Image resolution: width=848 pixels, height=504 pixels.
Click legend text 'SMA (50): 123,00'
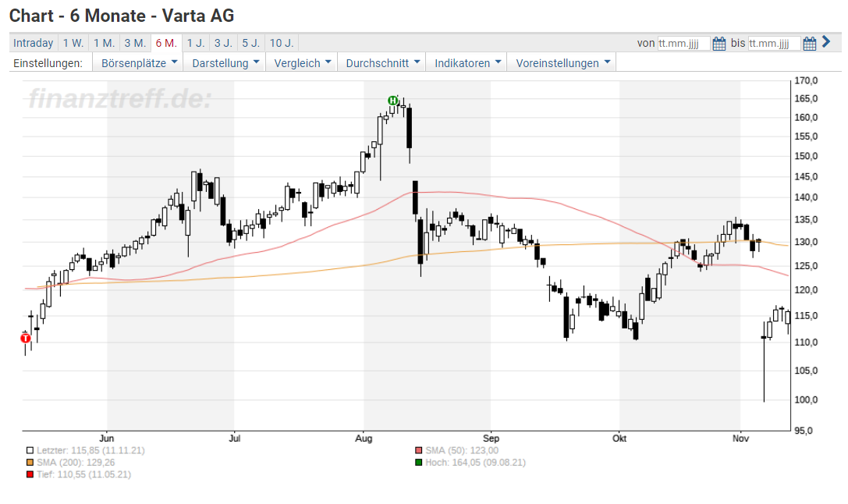tap(462, 450)
